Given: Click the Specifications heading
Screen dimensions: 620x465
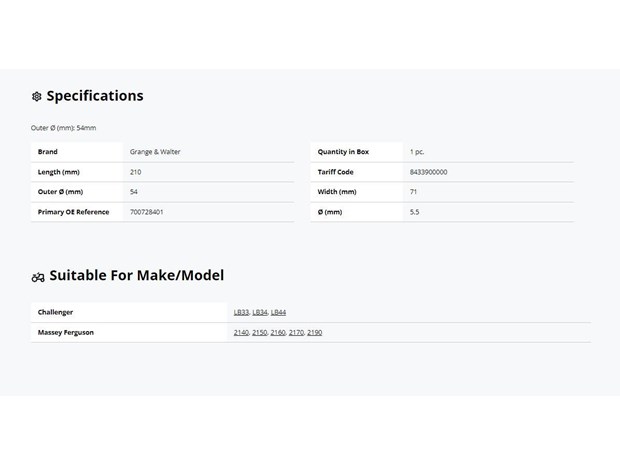Looking at the screenshot, I should point(95,96).
